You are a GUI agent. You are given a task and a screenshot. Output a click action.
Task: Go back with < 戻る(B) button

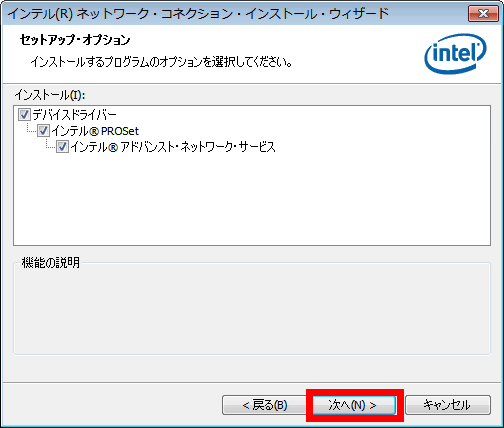point(265,405)
